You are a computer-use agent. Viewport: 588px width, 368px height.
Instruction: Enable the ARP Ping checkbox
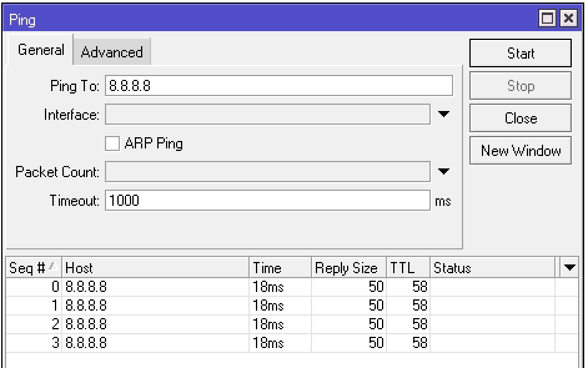click(112, 144)
